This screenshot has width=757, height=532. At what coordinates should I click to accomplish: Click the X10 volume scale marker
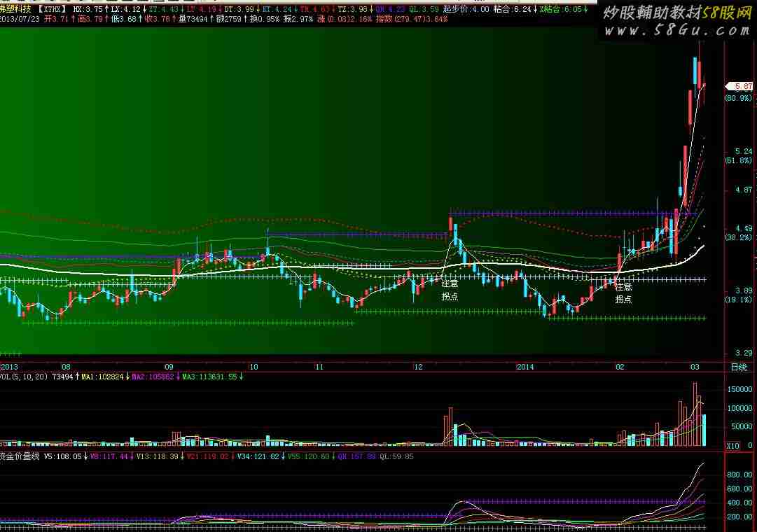pyautogui.click(x=732, y=446)
